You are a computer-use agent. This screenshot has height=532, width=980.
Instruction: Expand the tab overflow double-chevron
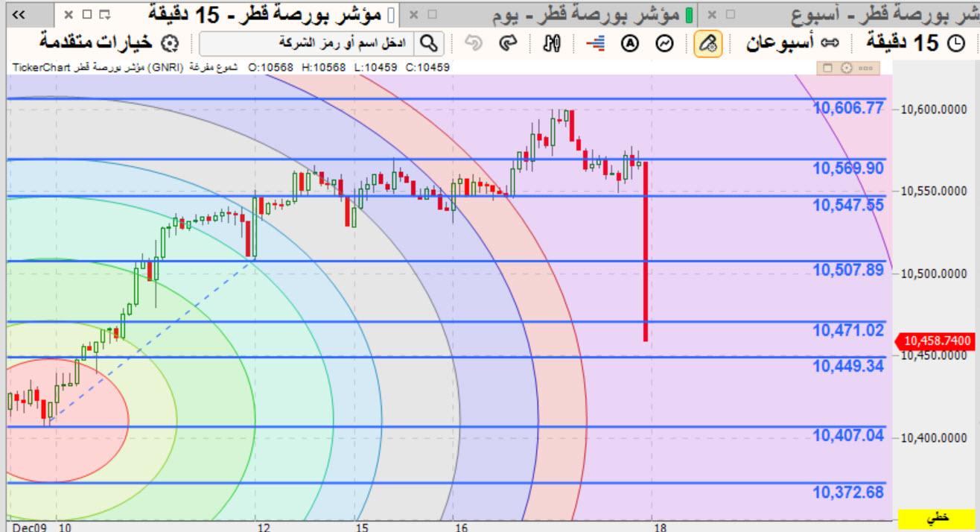[x=20, y=14]
